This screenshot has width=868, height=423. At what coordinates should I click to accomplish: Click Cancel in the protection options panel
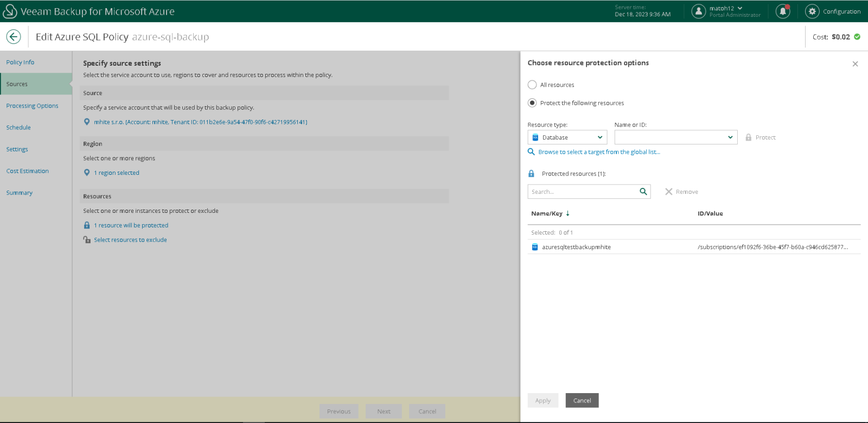pos(582,401)
